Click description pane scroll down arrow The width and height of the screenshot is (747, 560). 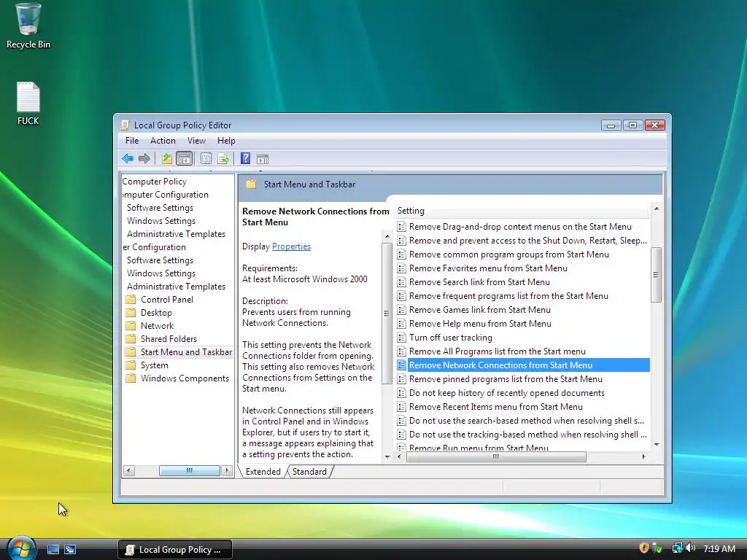(387, 456)
